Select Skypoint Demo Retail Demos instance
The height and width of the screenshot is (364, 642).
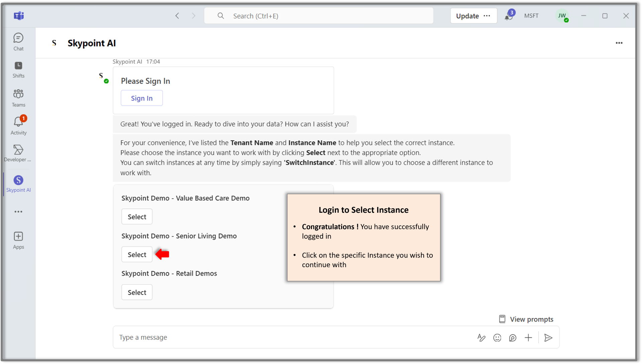click(x=137, y=292)
